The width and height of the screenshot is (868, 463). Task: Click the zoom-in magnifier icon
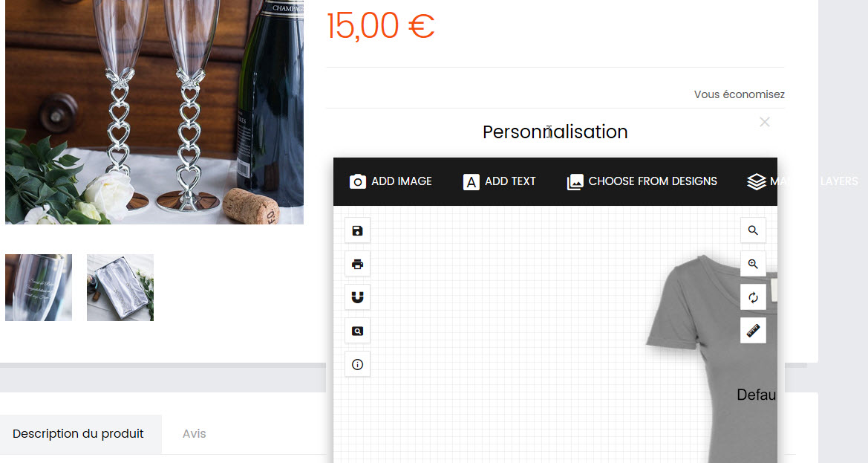753,264
